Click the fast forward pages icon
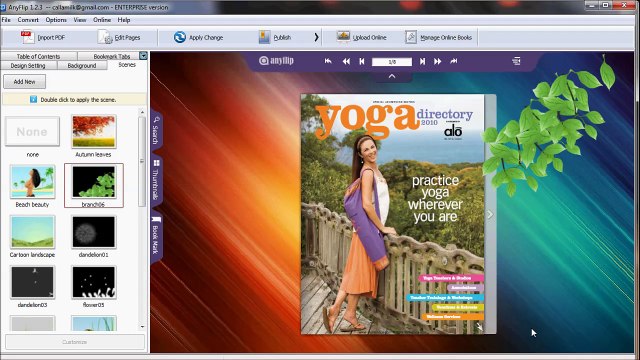Image resolution: width=640 pixels, height=360 pixels. [438, 61]
